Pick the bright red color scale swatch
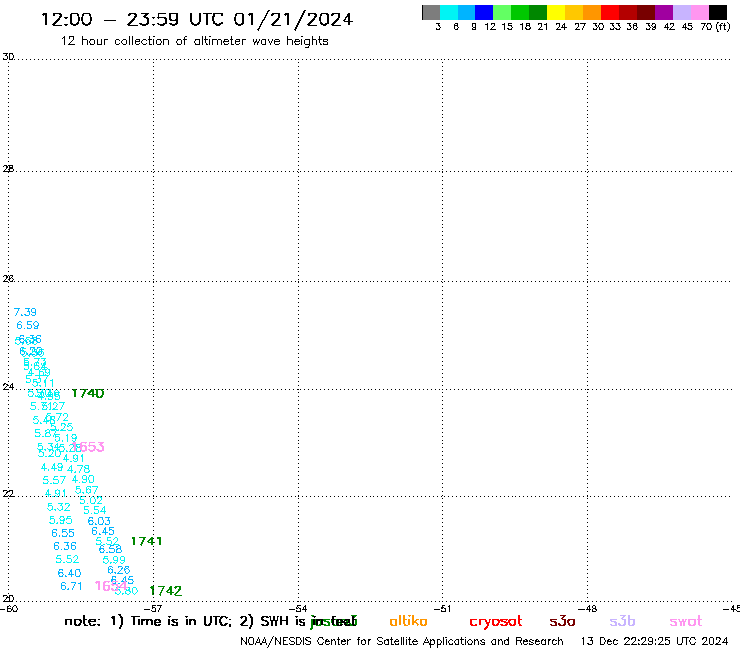740x650 pixels. [x=610, y=12]
